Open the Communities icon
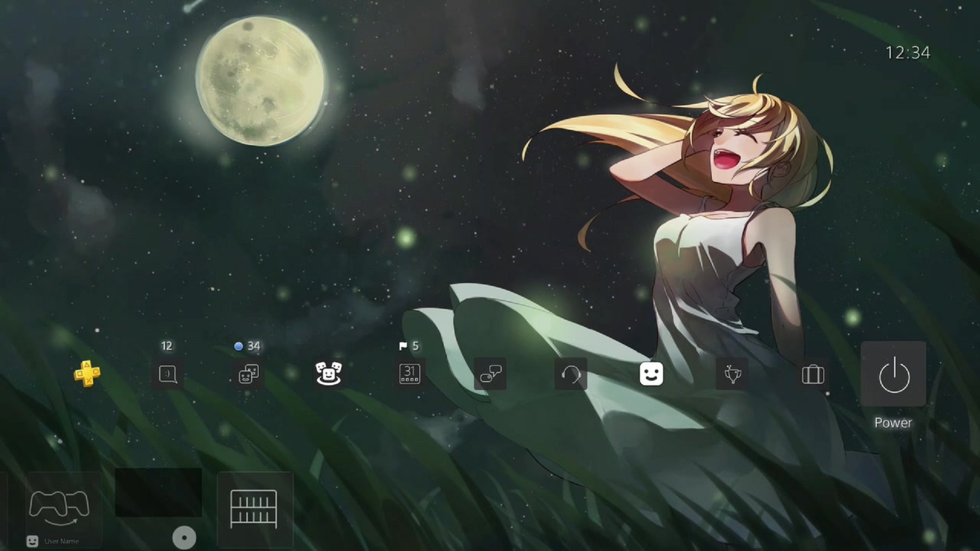Screen dimensions: 980x551 pos(329,374)
